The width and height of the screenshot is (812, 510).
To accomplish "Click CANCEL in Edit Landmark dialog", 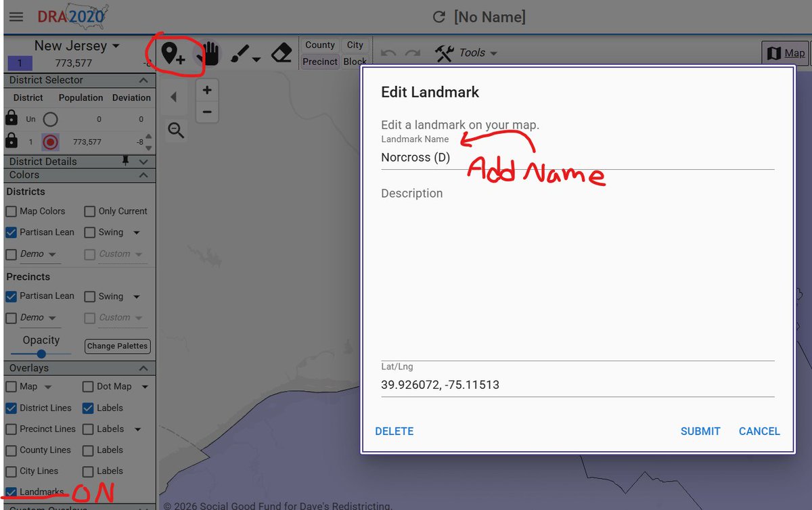I will (759, 432).
